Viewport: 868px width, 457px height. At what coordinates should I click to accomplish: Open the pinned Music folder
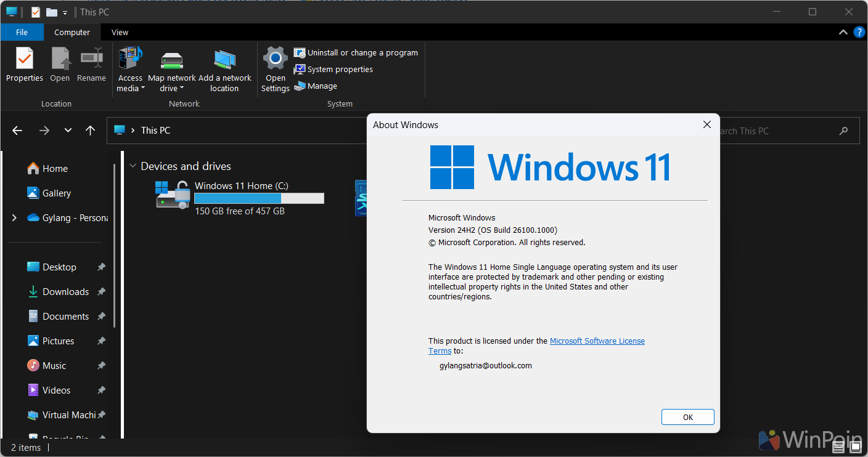coord(46,365)
